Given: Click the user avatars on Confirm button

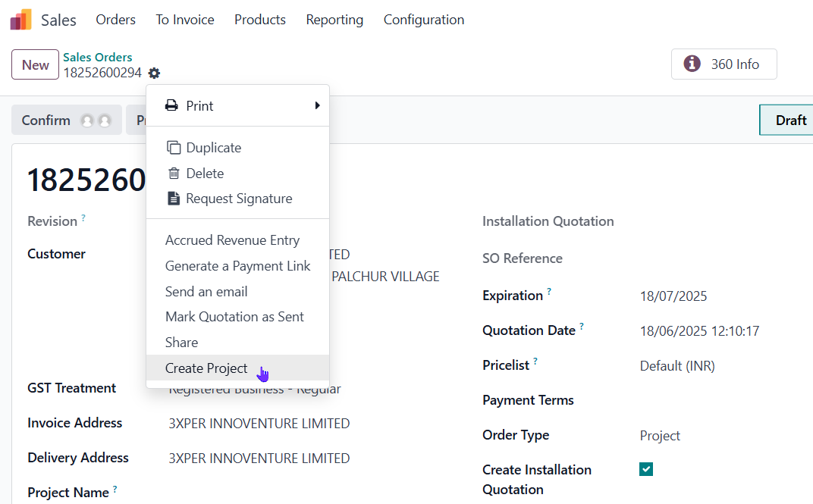Looking at the screenshot, I should click(96, 121).
